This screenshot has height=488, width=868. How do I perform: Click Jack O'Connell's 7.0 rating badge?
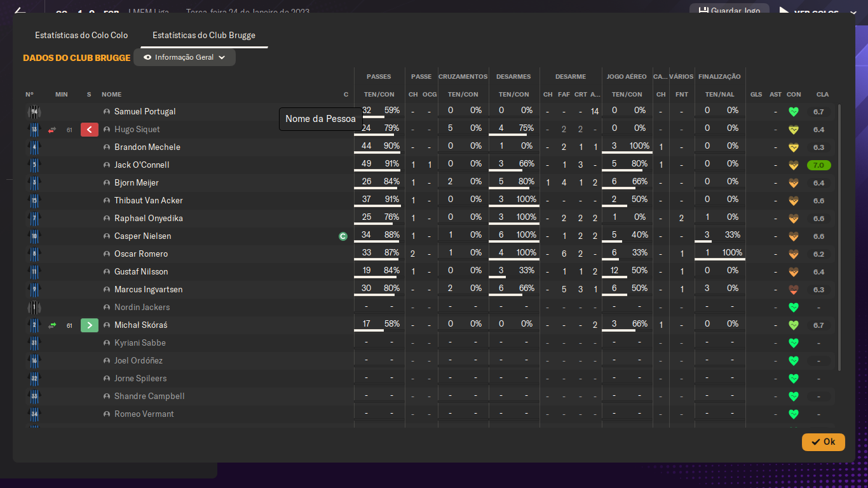pos(819,165)
